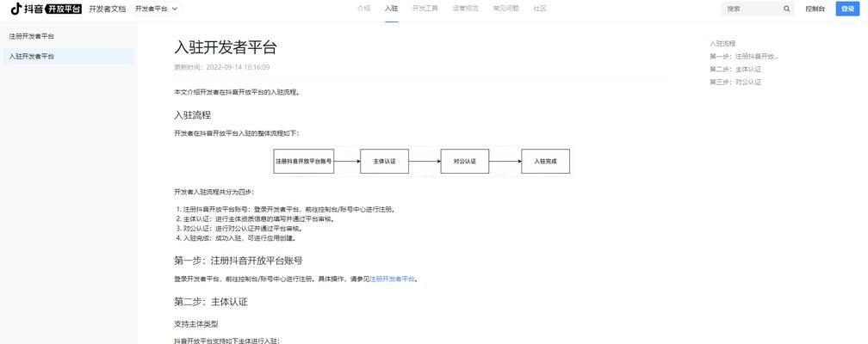Click the 入驻流程 section heading
Viewport: 868px width, 344px height.
193,115
